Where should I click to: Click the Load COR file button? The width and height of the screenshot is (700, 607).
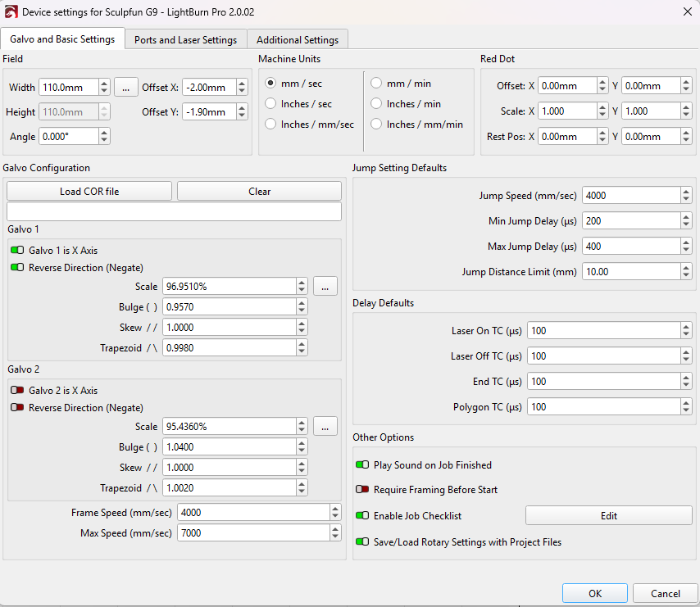(89, 192)
